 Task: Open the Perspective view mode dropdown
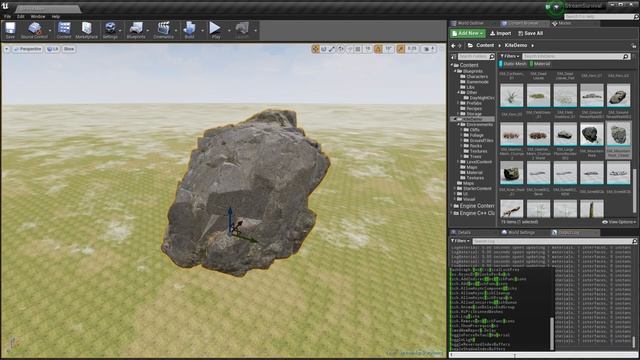28,49
